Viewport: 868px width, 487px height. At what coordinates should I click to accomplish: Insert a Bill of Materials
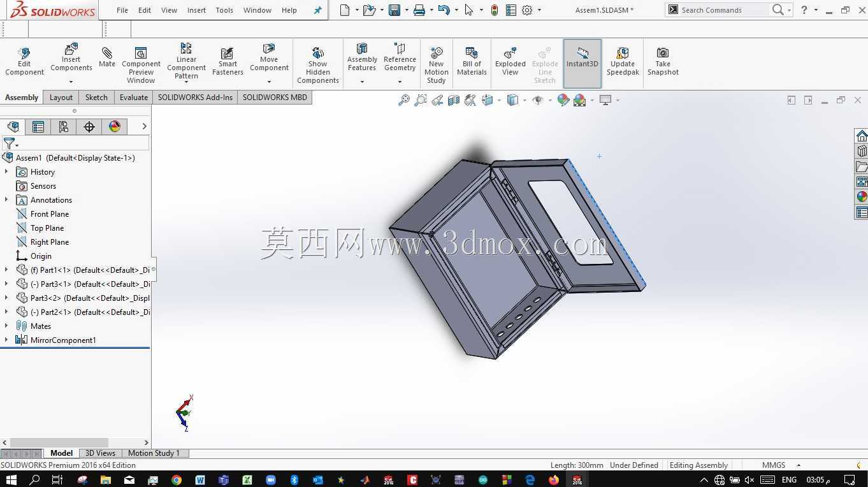[x=472, y=62]
